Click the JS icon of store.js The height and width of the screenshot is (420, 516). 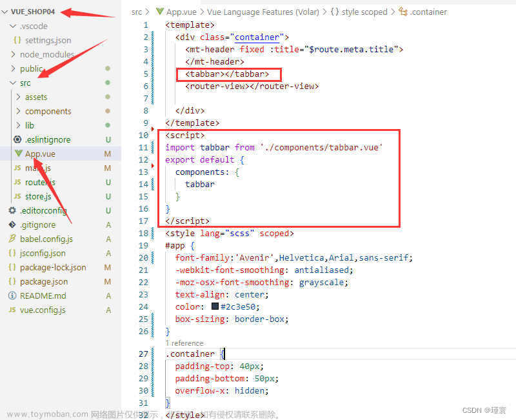[17, 197]
